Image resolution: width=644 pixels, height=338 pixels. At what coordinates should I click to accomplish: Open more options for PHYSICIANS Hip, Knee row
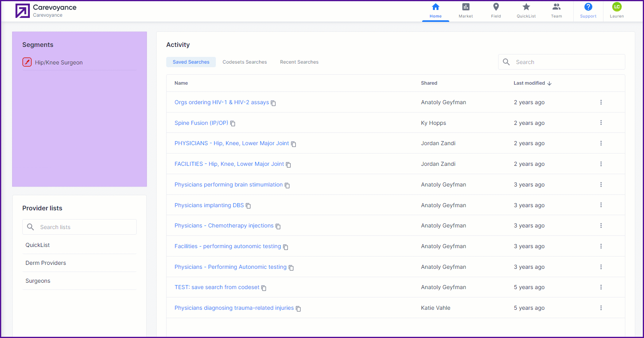pos(601,143)
